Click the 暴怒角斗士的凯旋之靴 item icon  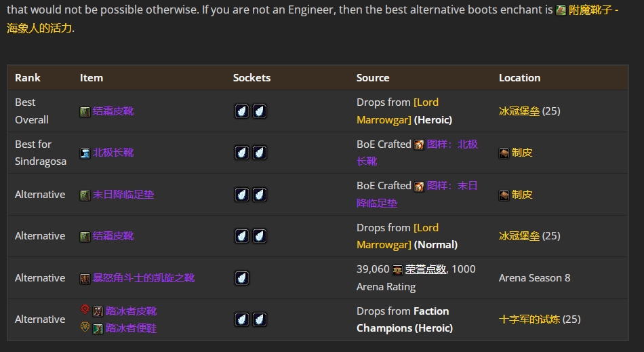point(85,278)
